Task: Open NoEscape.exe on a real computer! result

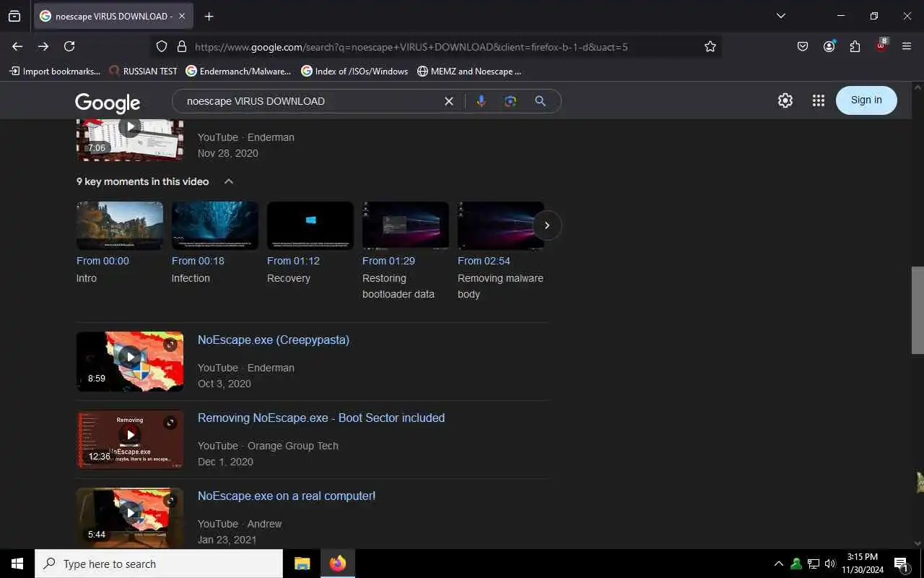Action: pos(287,496)
